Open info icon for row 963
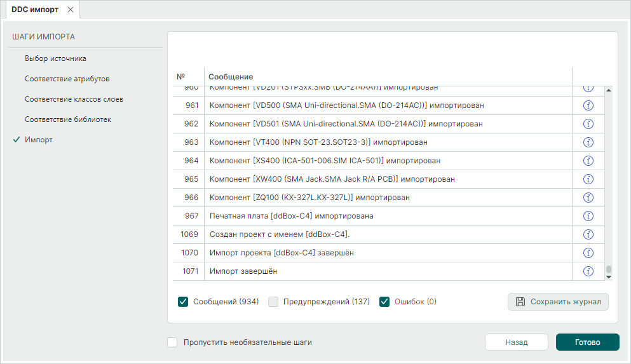The height and width of the screenshot is (364, 631). [x=588, y=142]
